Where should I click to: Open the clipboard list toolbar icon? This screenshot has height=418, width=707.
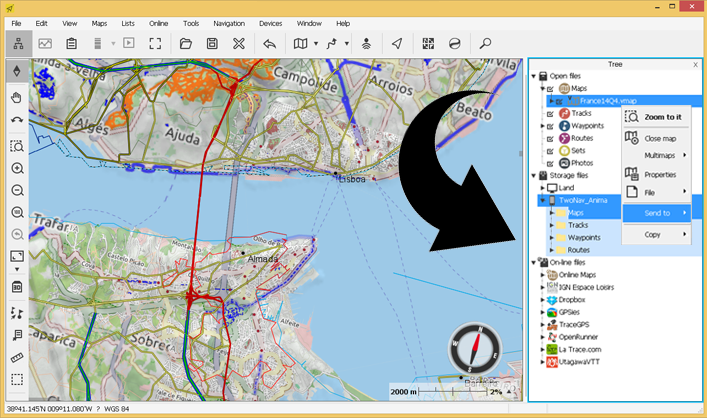[71, 44]
